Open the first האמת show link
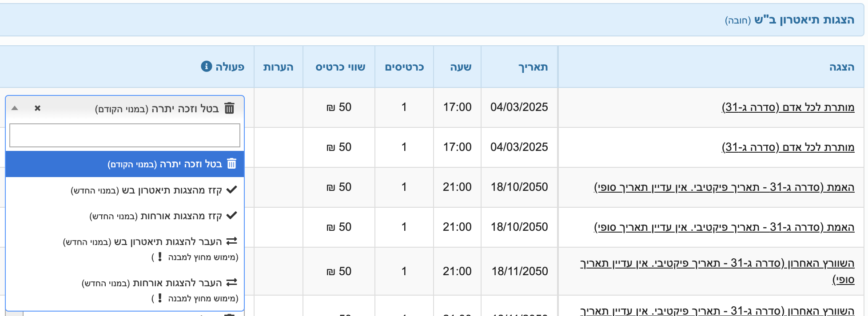The image size is (868, 316). (x=724, y=187)
